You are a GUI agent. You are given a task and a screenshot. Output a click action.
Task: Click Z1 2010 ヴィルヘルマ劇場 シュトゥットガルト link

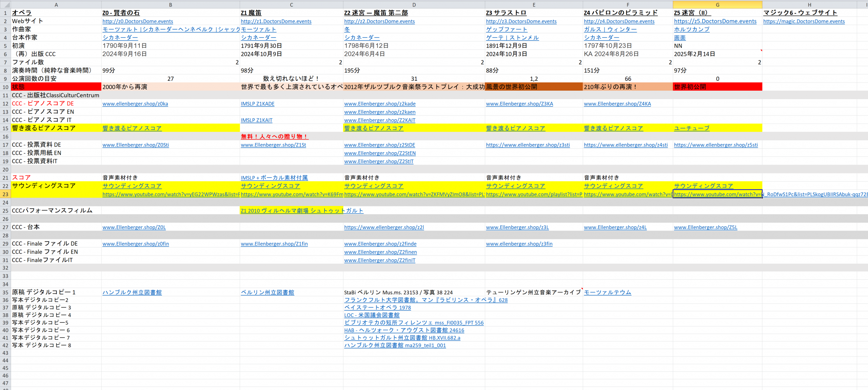[x=302, y=210]
